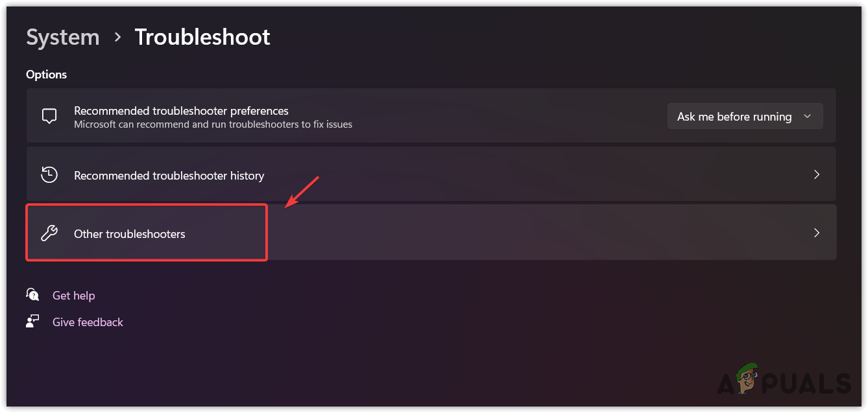Click the Give feedback person icon

pos(32,322)
